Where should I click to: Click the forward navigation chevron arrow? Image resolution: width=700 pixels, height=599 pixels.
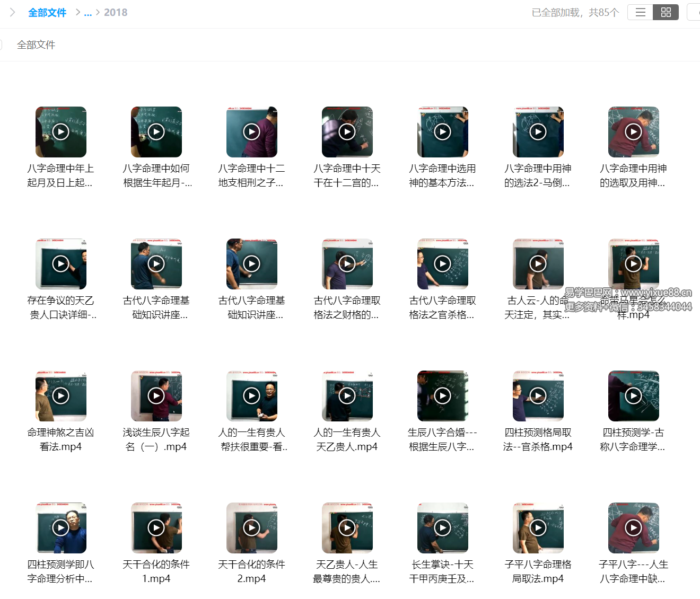coord(13,12)
